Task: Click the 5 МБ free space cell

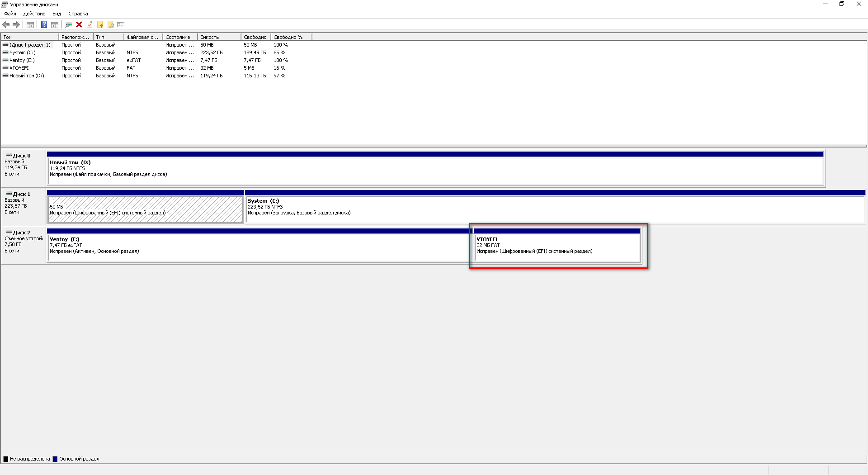Action: pos(249,68)
